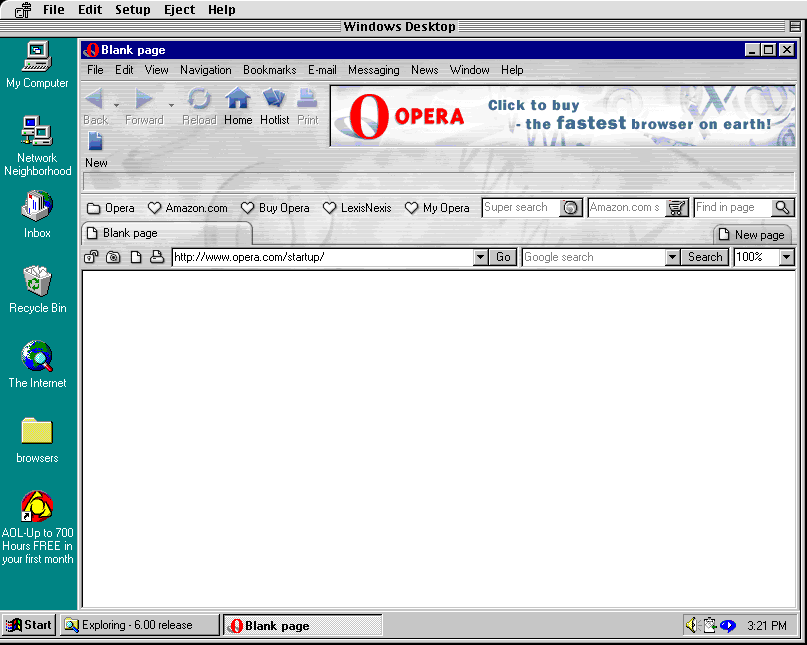Screen dimensions: 807x645
Task: Click the Go button
Action: [503, 257]
